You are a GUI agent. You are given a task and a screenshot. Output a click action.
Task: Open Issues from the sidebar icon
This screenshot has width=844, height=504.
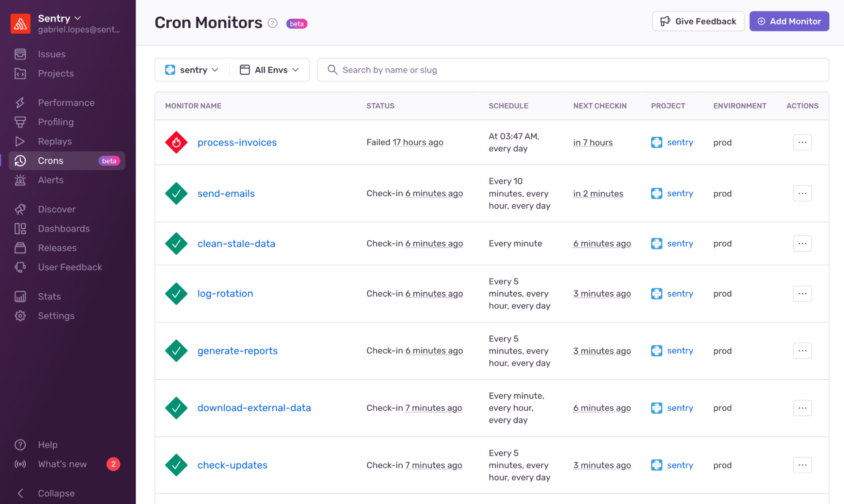coord(20,54)
